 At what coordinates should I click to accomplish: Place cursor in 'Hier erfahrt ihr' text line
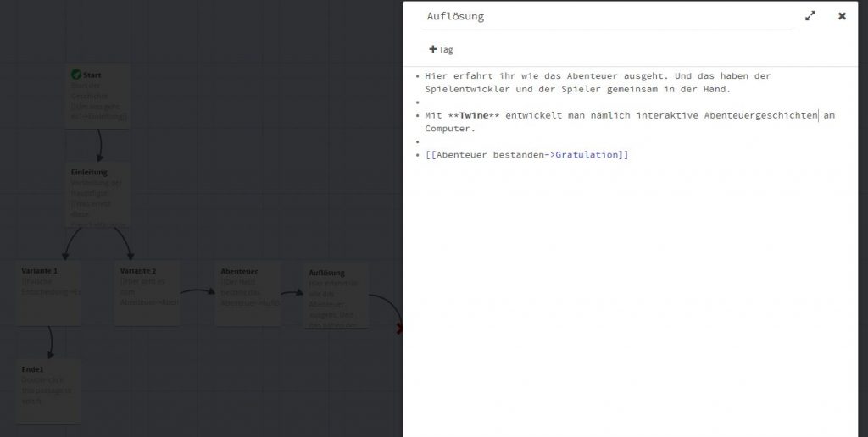pos(598,75)
